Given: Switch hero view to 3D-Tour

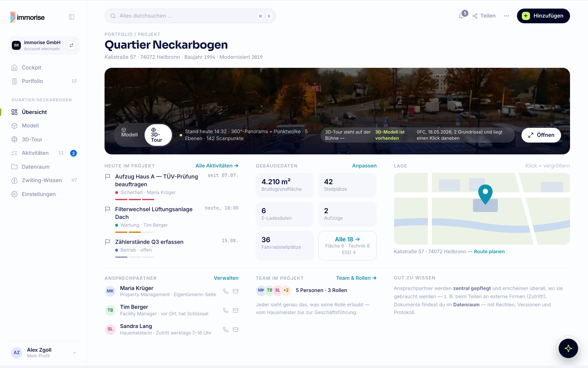Looking at the screenshot, I should tap(158, 135).
